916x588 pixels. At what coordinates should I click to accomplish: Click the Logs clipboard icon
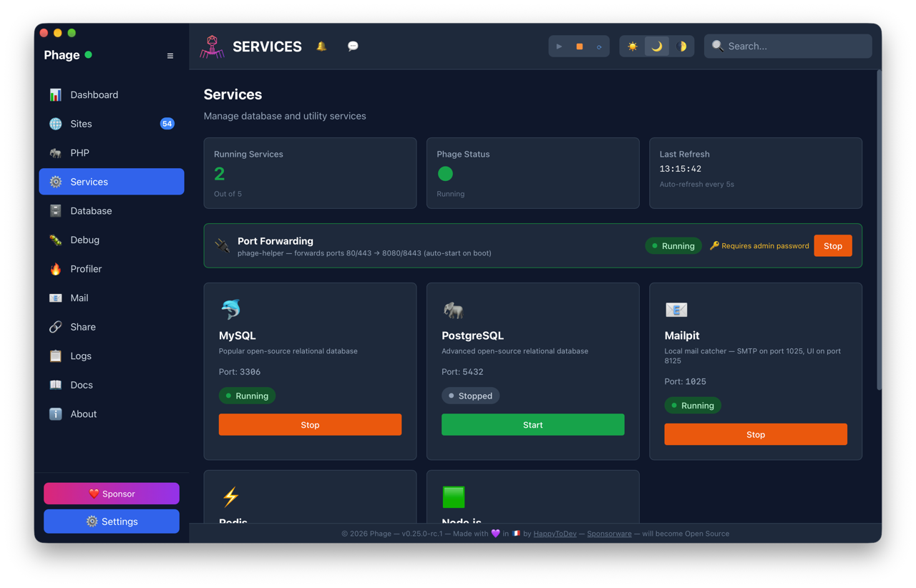click(56, 356)
